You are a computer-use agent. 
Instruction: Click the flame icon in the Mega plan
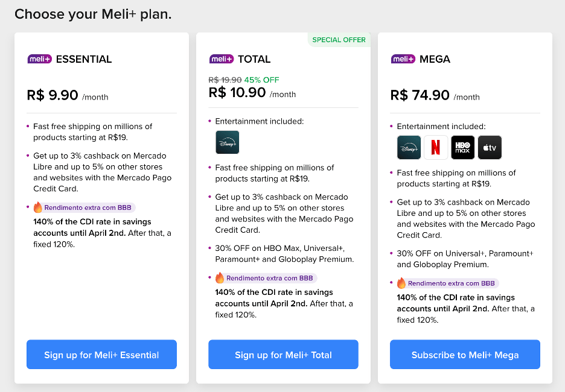[x=401, y=283]
